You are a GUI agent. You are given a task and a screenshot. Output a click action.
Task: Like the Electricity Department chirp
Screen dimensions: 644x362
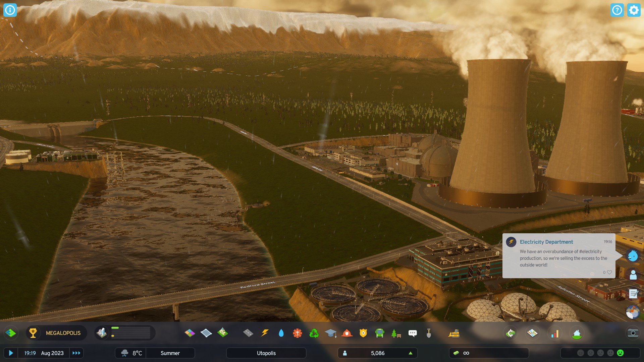point(609,273)
